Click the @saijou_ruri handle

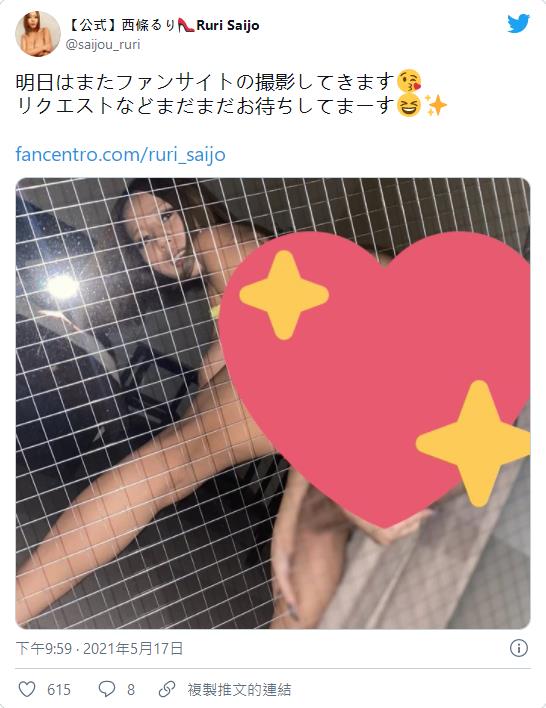click(x=103, y=45)
